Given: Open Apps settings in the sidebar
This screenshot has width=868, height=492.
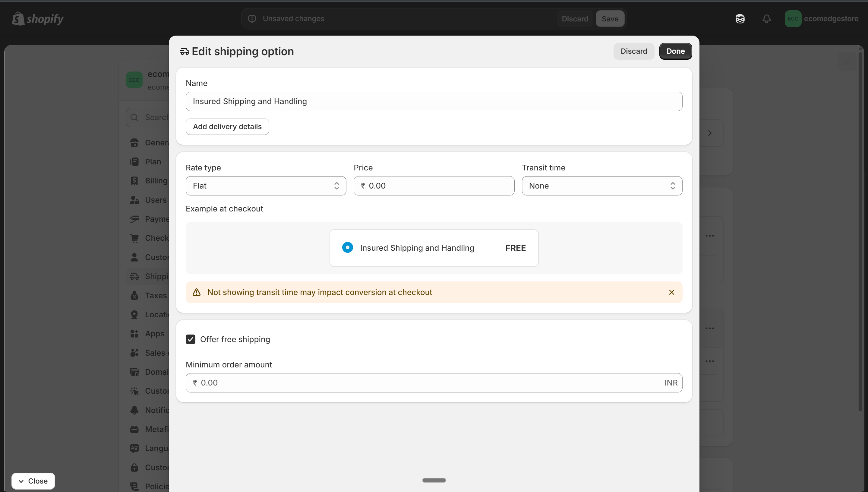Looking at the screenshot, I should pos(135,334).
